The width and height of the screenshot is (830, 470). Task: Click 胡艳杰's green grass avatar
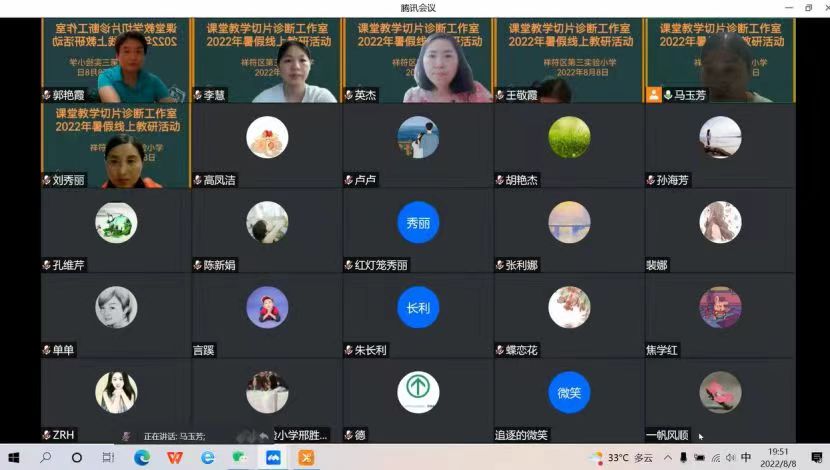570,138
